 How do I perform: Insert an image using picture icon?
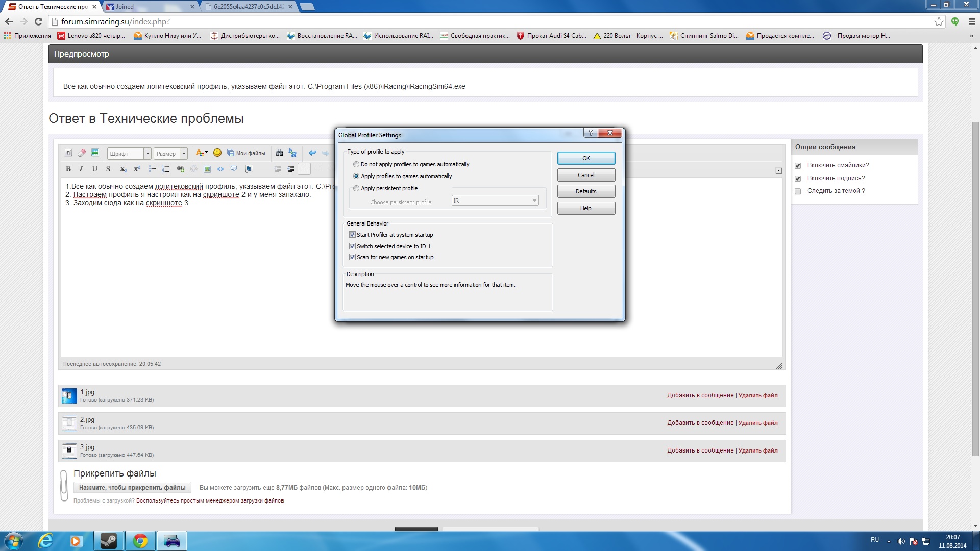[x=207, y=169]
